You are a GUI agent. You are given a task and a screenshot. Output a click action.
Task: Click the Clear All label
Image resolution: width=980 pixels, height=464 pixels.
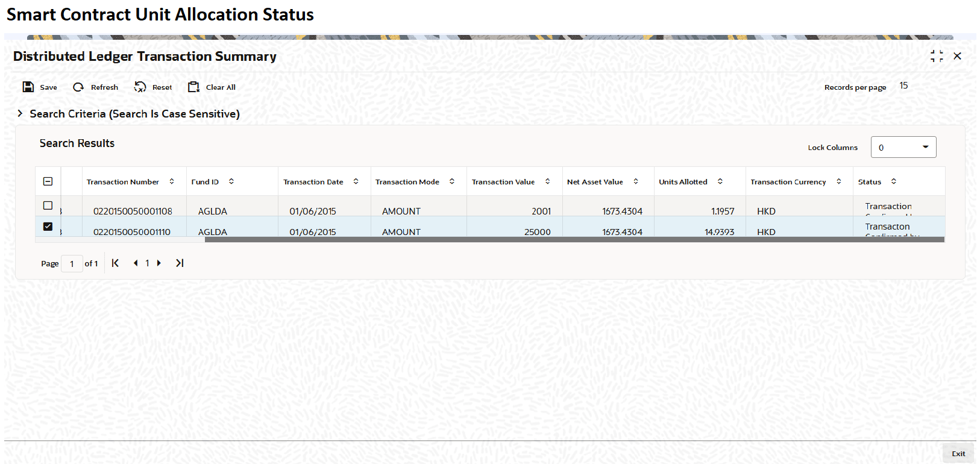click(x=221, y=87)
